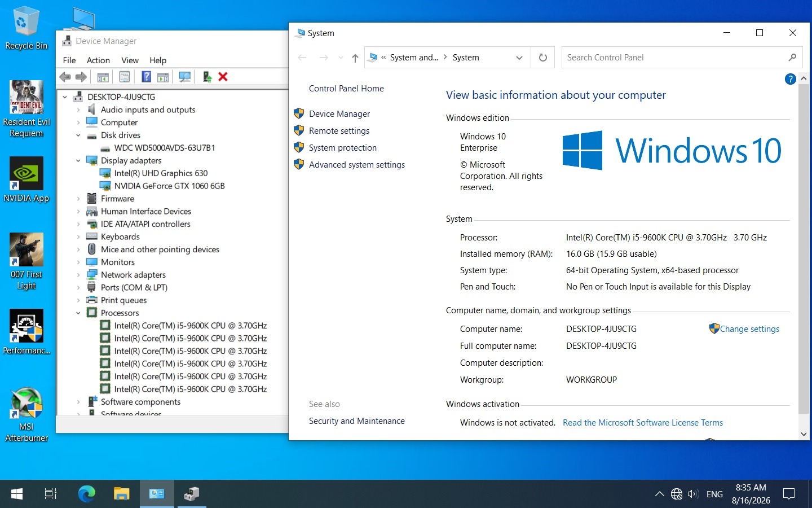Click the red X Uninstall device icon
The height and width of the screenshot is (508, 812).
pos(223,77)
